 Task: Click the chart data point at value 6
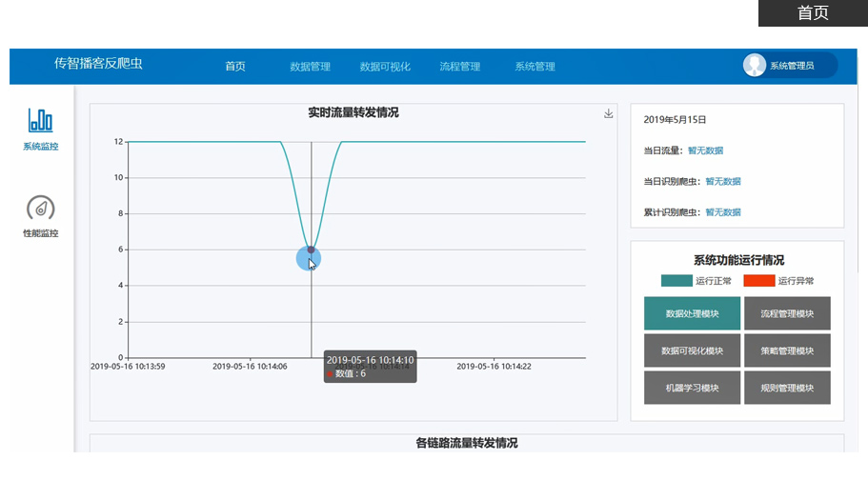point(311,250)
